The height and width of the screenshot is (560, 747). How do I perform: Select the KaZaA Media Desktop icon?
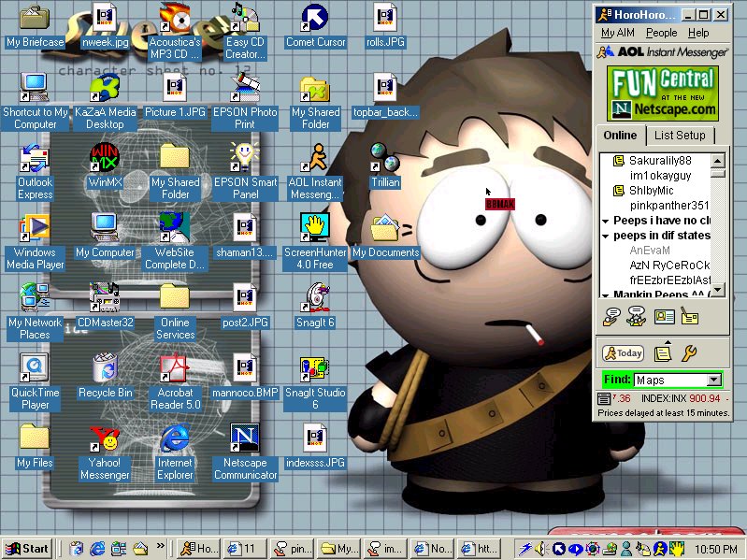[x=105, y=103]
